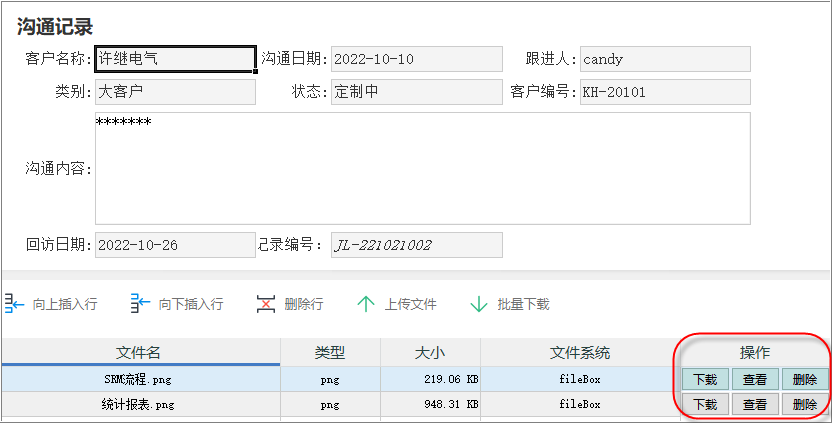This screenshot has height=423, width=832.
Task: View the SRM流程.png file
Action: pos(755,379)
